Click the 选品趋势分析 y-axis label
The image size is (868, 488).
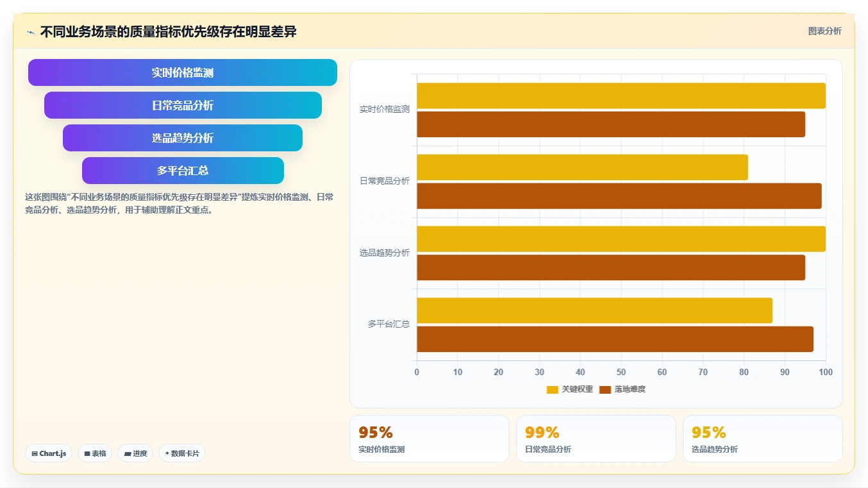coord(385,253)
